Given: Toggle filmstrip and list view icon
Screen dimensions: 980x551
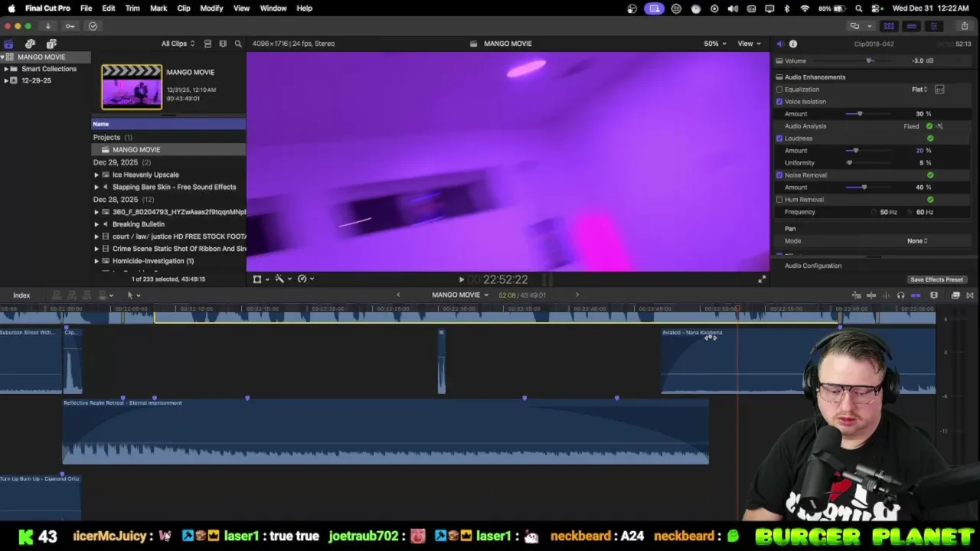Looking at the screenshot, I should tap(207, 44).
